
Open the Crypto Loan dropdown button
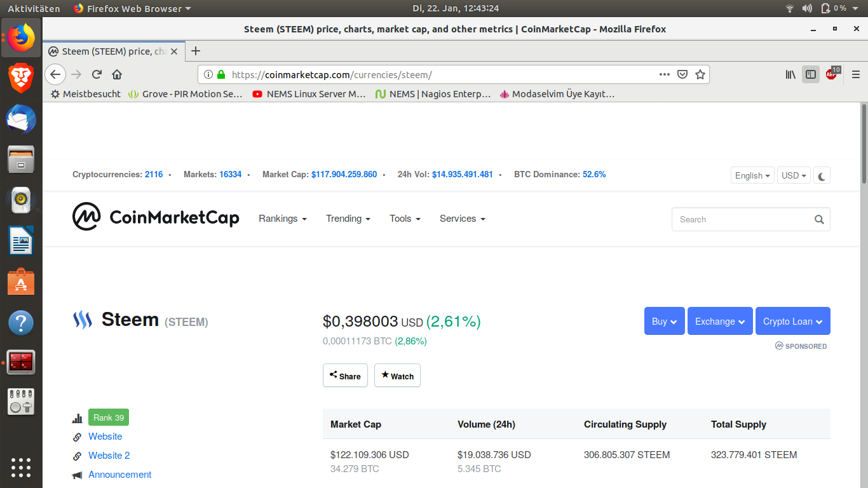point(793,321)
